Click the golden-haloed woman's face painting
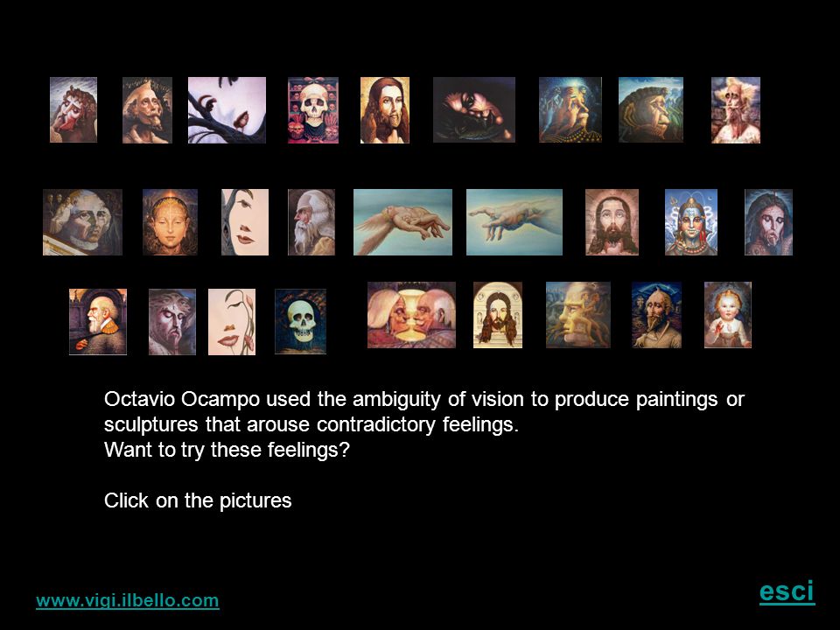 [170, 221]
